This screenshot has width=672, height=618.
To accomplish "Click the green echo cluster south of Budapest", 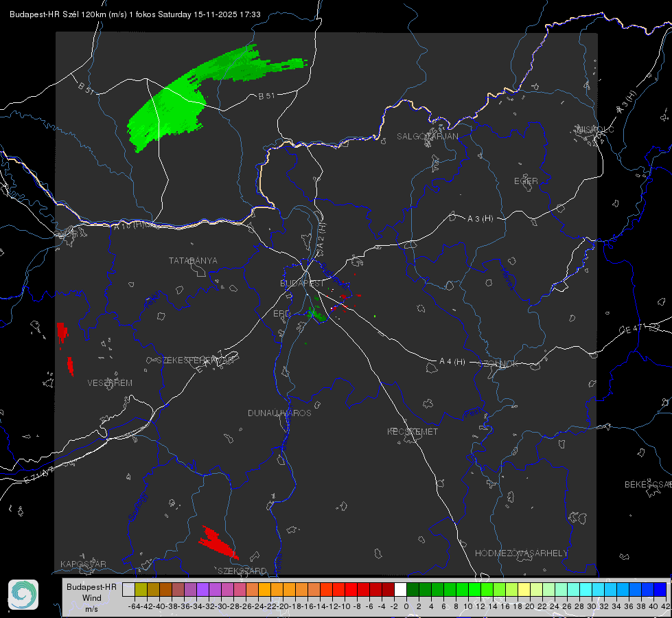I will [x=316, y=314].
